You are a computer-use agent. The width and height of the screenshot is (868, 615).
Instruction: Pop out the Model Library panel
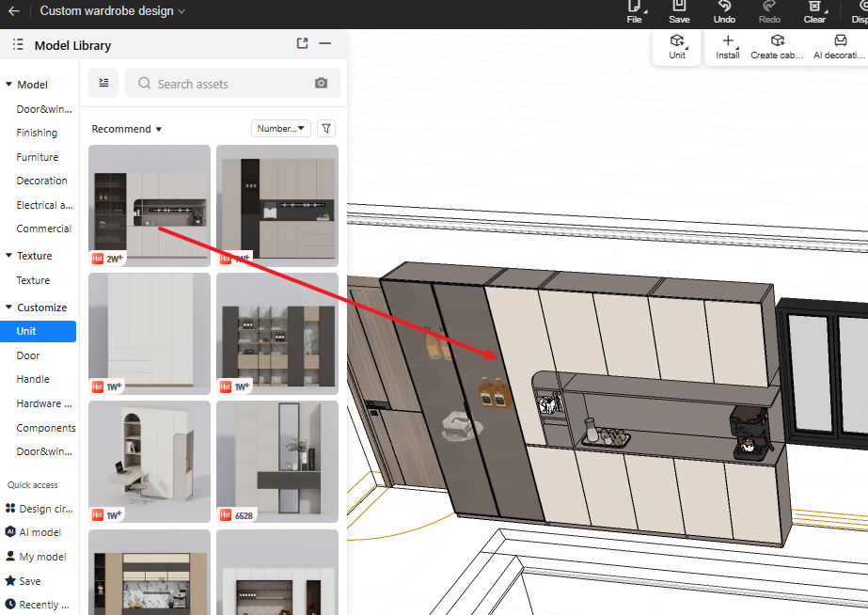pyautogui.click(x=302, y=43)
